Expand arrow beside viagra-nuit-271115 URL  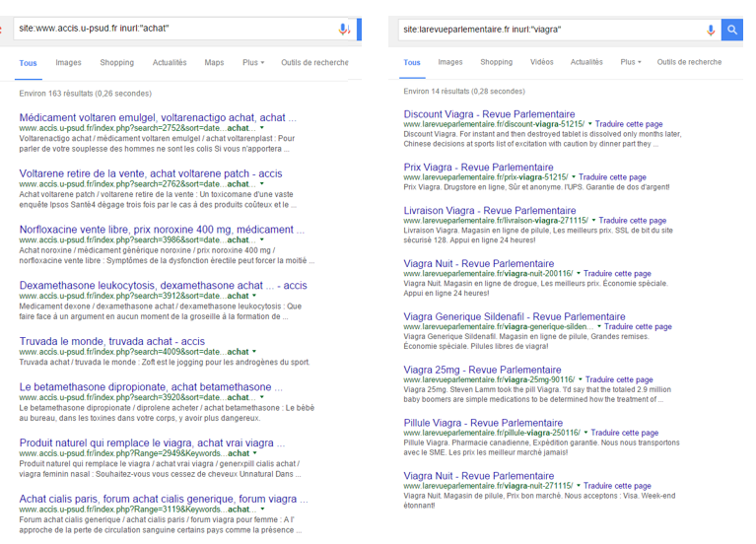pos(579,486)
